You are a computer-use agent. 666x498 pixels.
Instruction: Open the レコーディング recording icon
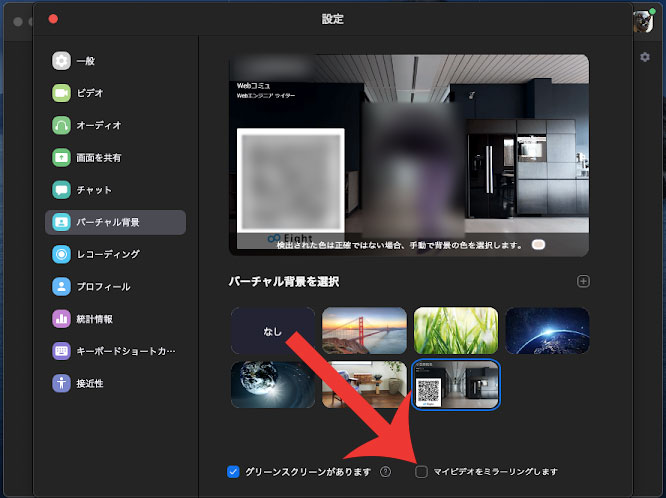(61, 254)
